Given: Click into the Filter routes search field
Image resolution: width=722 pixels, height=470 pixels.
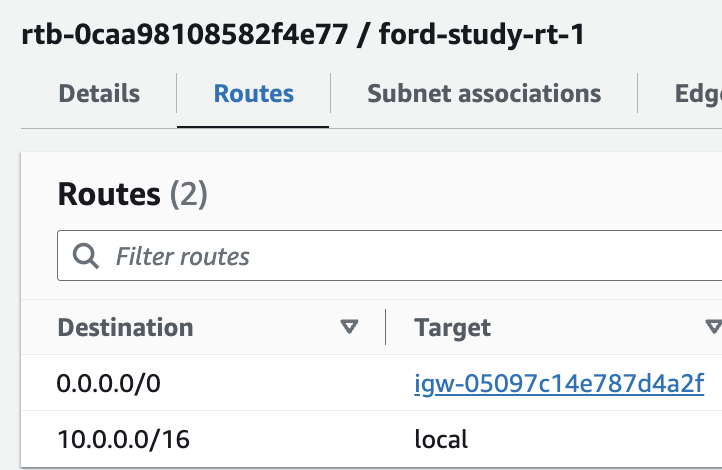Looking at the screenshot, I should [x=390, y=255].
